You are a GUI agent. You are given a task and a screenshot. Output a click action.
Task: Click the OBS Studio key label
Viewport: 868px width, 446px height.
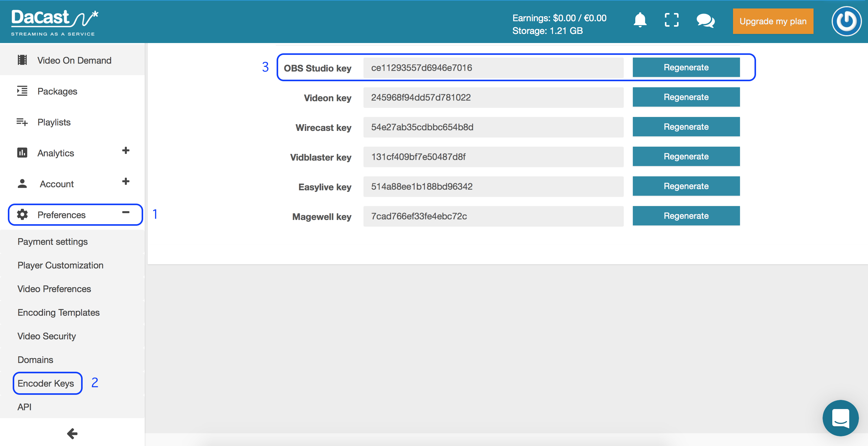pos(317,68)
